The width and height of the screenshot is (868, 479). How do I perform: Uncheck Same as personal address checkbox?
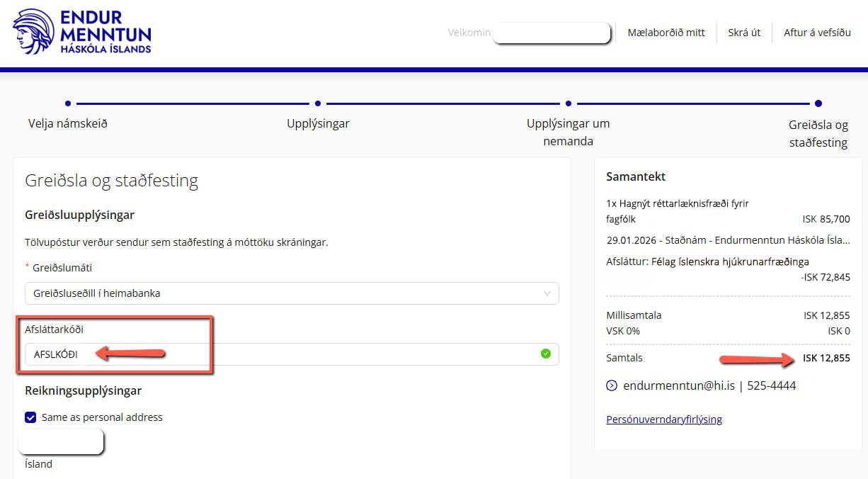[x=30, y=417]
